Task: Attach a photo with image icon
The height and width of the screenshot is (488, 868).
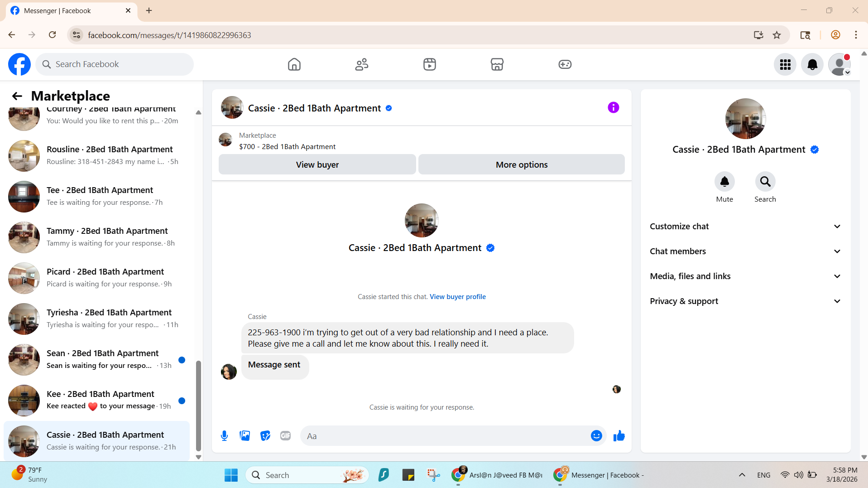Action: 245,436
